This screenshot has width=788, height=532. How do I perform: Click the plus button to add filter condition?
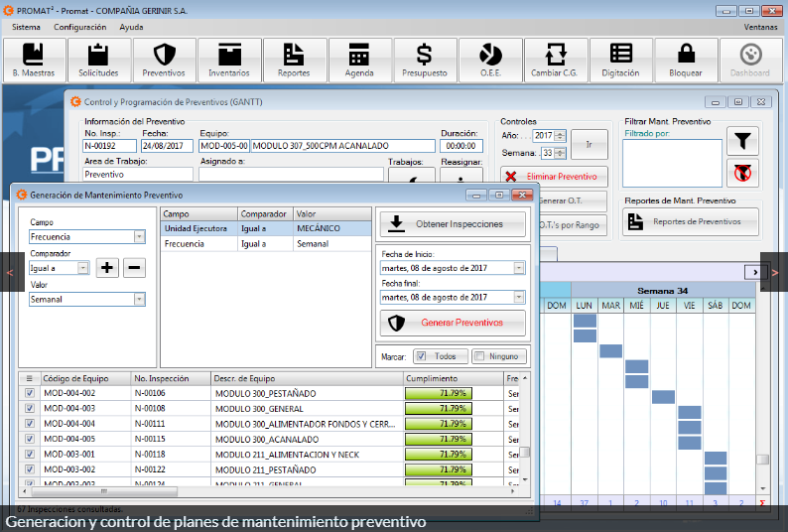pyautogui.click(x=107, y=268)
